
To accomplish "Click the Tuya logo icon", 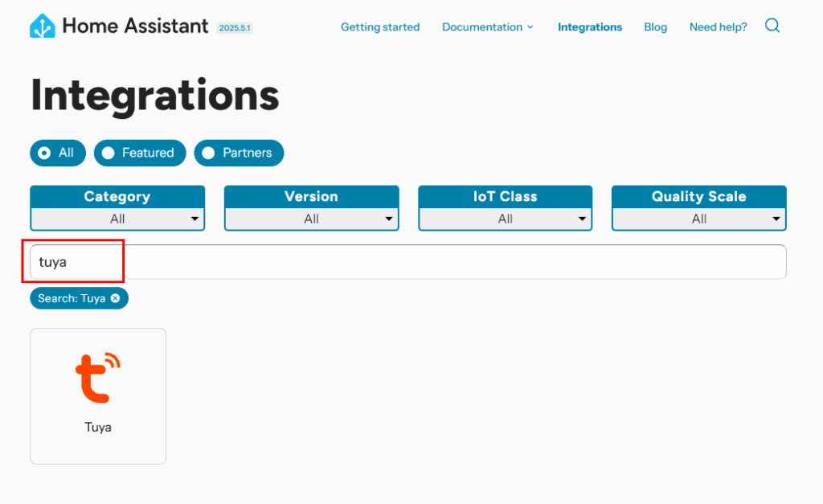I will click(98, 376).
